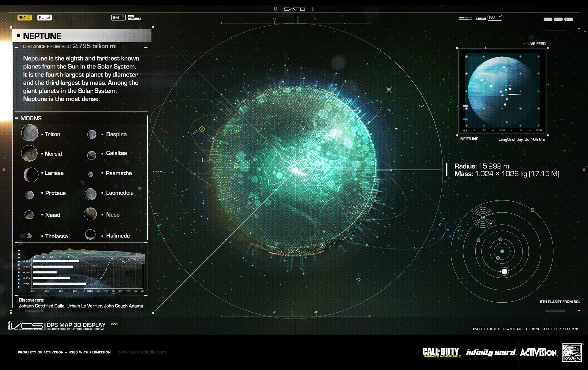Select the Nereid moon icon
Viewport: 588px width, 370px height.
[x=29, y=153]
